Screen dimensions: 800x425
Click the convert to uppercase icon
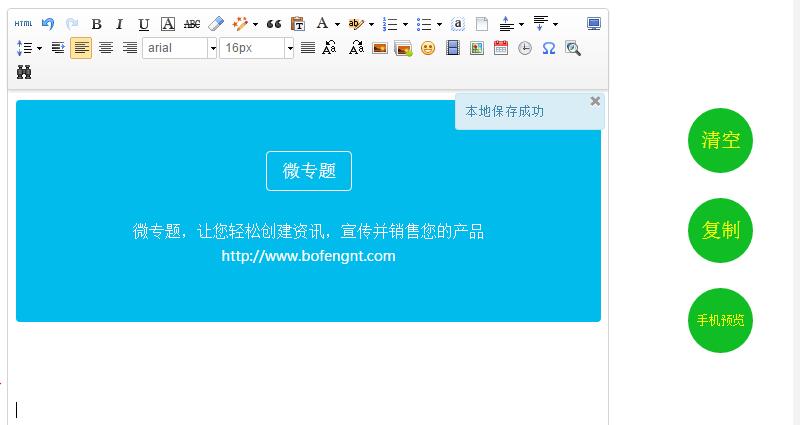tap(330, 48)
